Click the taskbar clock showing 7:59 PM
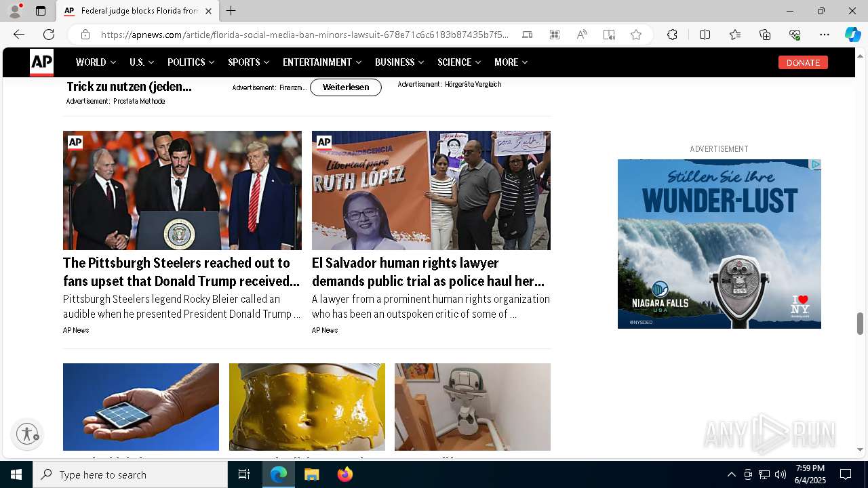This screenshot has width=868, height=488. click(810, 474)
